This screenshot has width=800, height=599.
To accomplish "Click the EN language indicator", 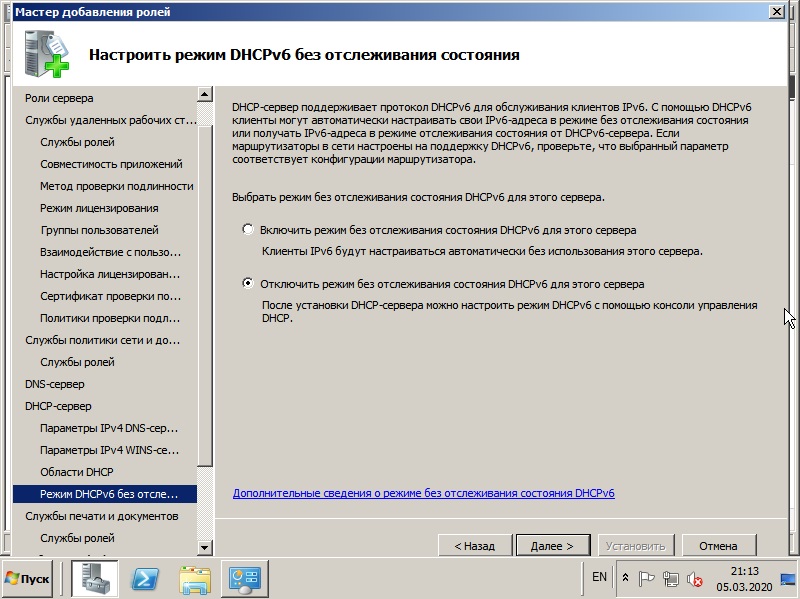I will pyautogui.click(x=599, y=577).
